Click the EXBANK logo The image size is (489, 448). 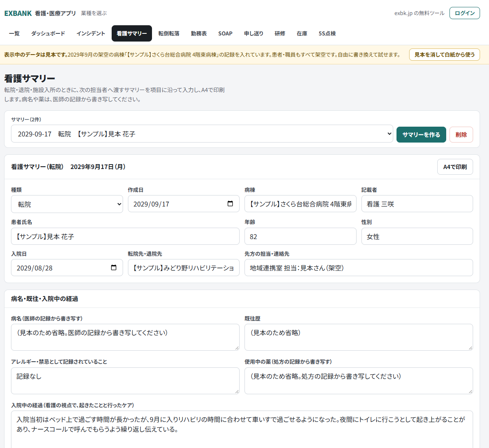[x=18, y=13]
